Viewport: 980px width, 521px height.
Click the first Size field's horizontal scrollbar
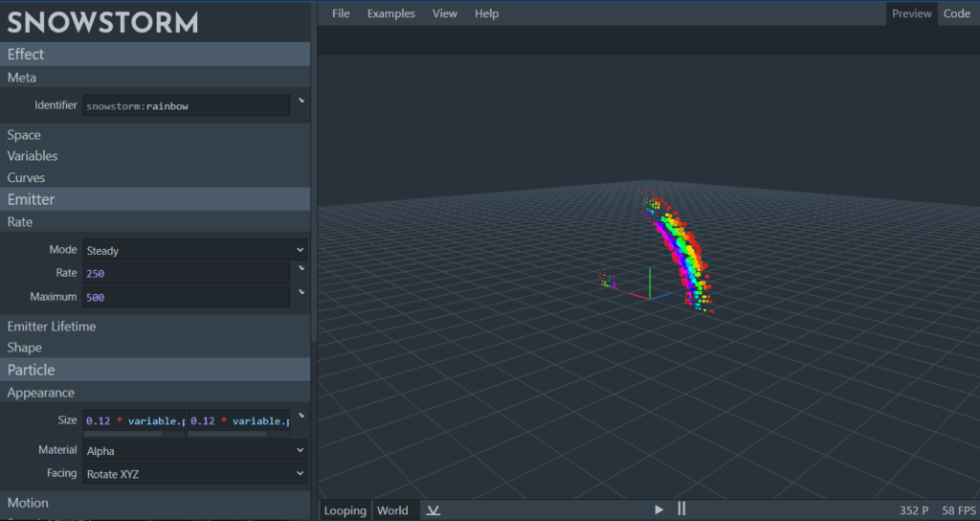[x=133, y=434]
